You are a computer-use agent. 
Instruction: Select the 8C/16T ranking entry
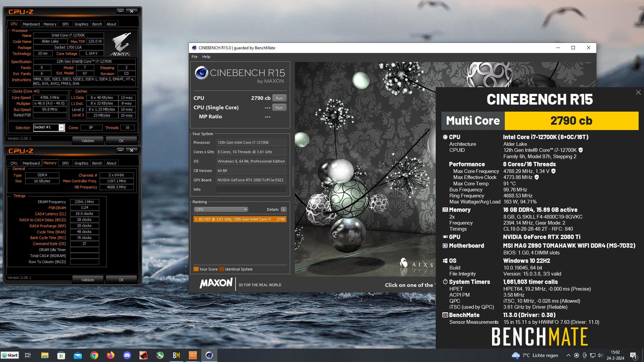coord(240,219)
